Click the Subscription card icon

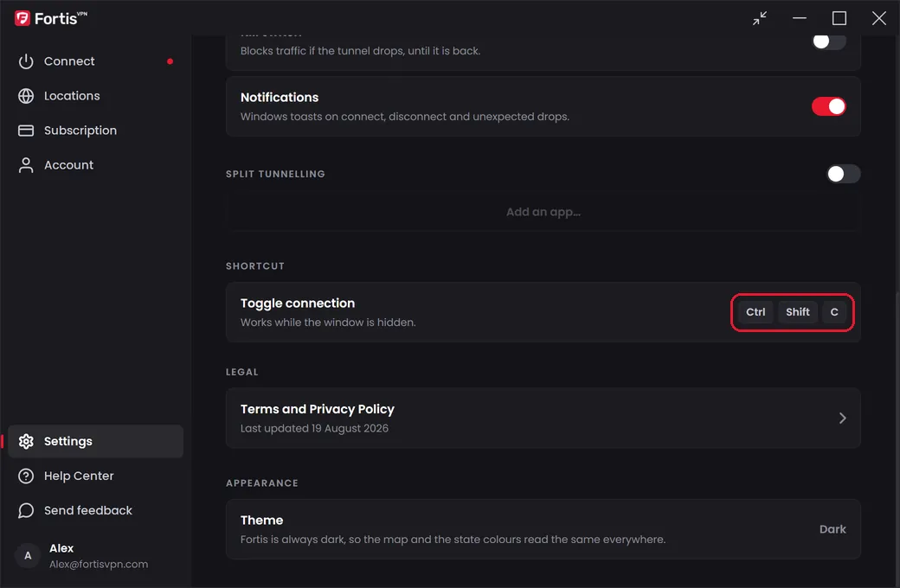(26, 131)
